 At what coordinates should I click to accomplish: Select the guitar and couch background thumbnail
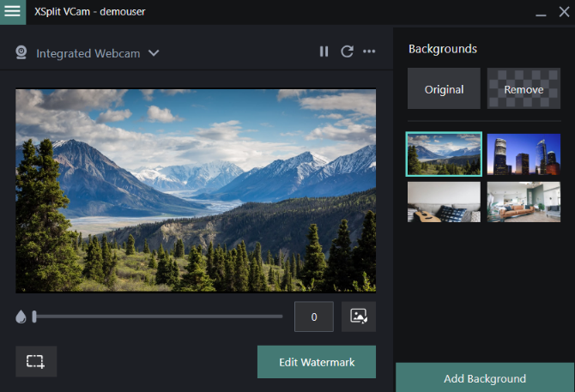tap(444, 202)
